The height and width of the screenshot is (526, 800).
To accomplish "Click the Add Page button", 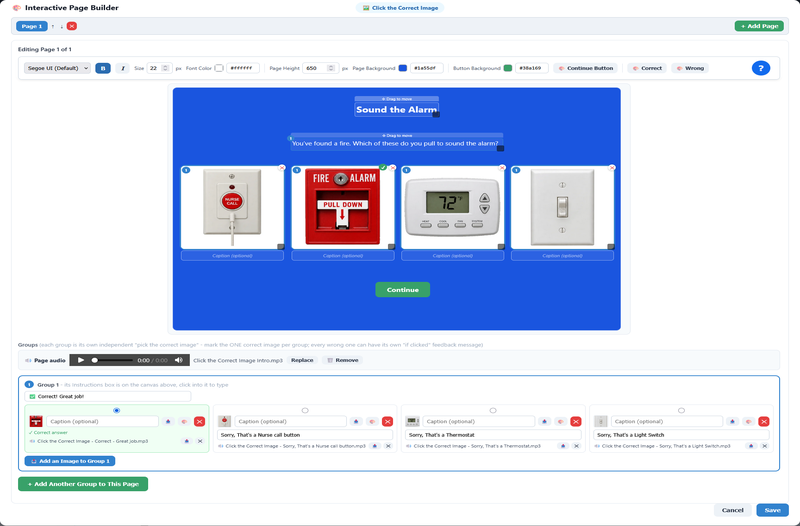I will point(759,26).
